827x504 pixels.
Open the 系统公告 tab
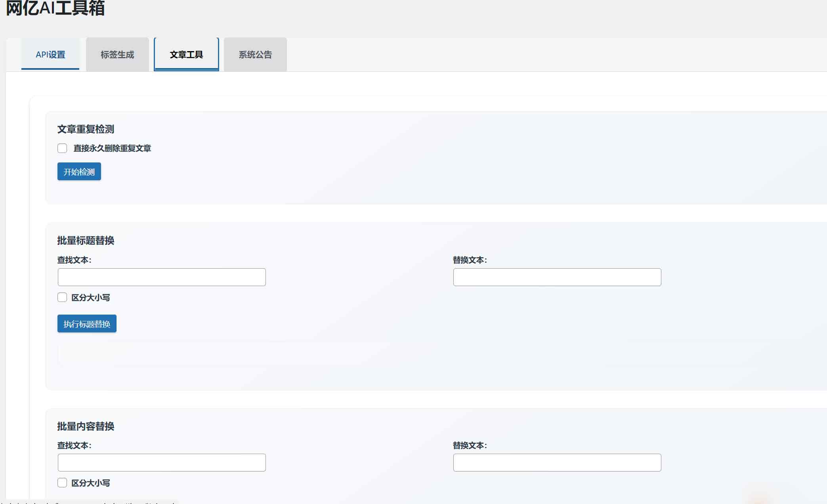click(255, 55)
